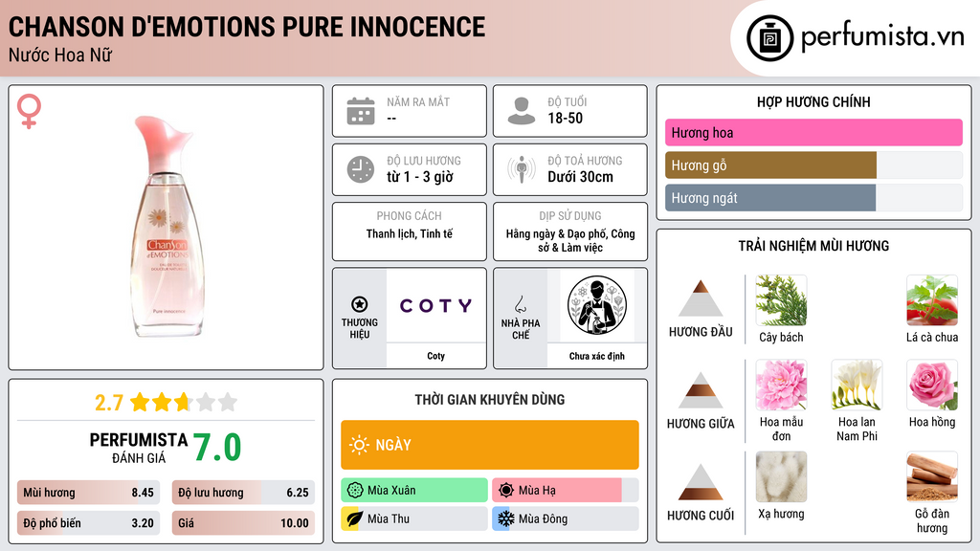Click the sun icon in the Ngày bar
The image size is (980, 551).
(x=359, y=445)
